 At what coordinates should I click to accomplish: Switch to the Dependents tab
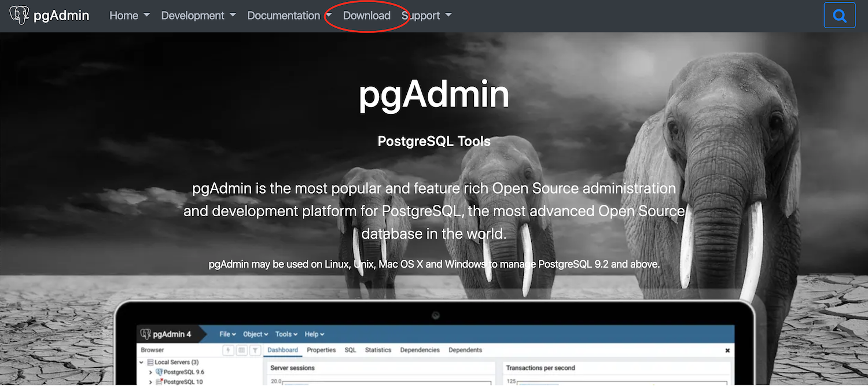pos(465,350)
